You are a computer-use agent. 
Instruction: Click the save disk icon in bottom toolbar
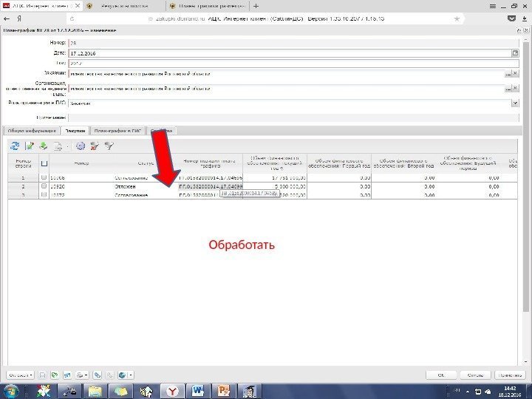(x=42, y=375)
